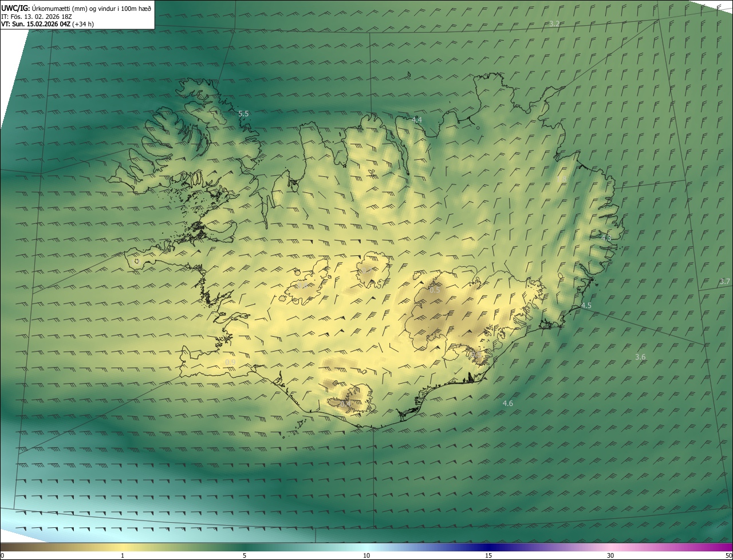The image size is (733, 560).
Task: Click the '3.7' value off the east coast
Action: coord(724,281)
